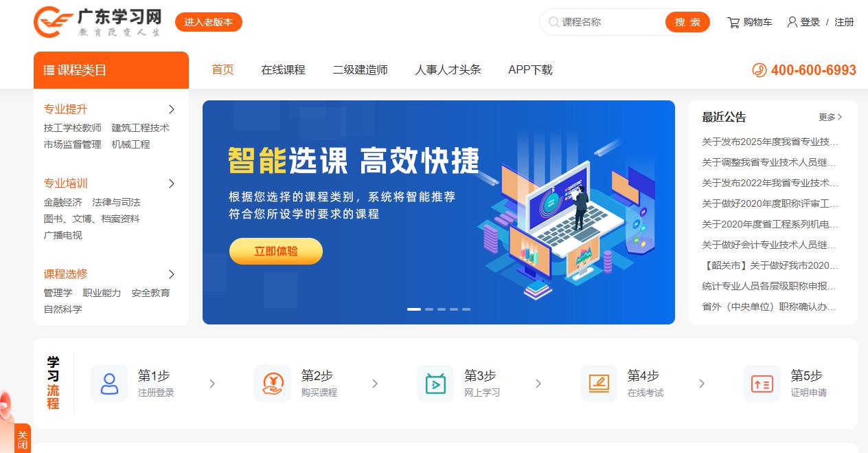
Task: Click the 立即体验 banner button
Action: 276,252
